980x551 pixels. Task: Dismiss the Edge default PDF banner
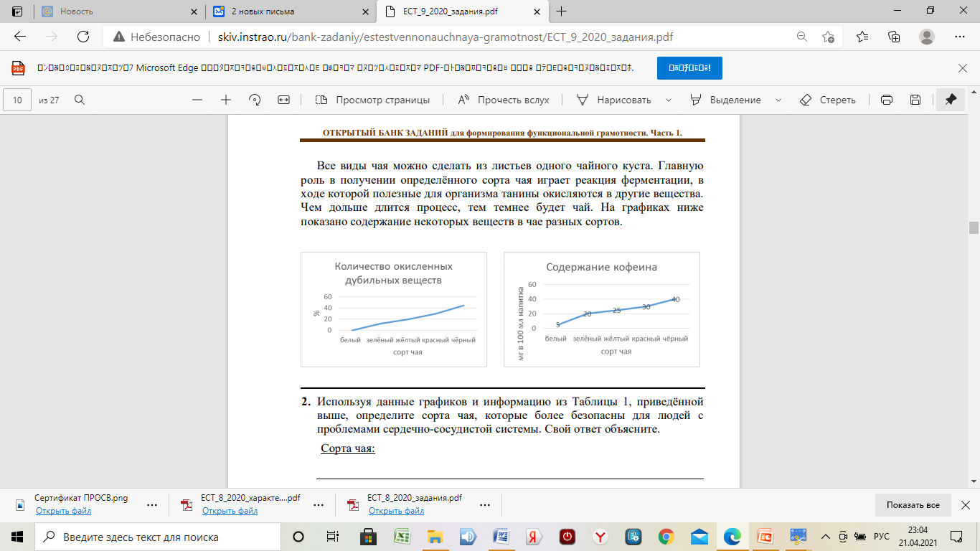(963, 68)
